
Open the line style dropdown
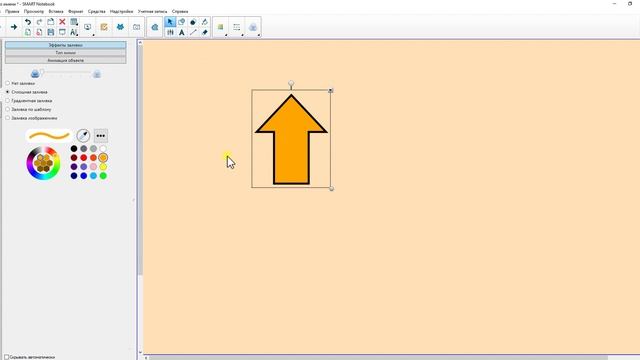[x=237, y=27]
